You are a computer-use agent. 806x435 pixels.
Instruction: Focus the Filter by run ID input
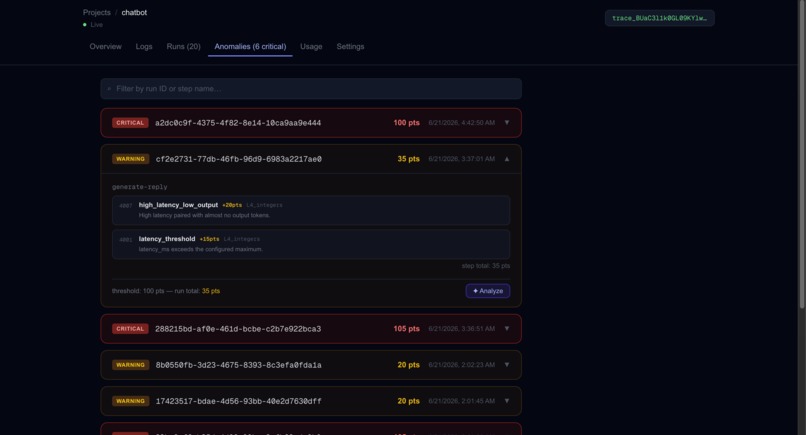click(x=311, y=88)
